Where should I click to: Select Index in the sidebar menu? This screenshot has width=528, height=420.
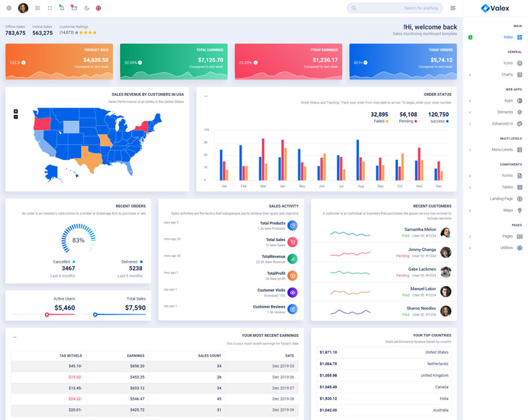(508, 37)
